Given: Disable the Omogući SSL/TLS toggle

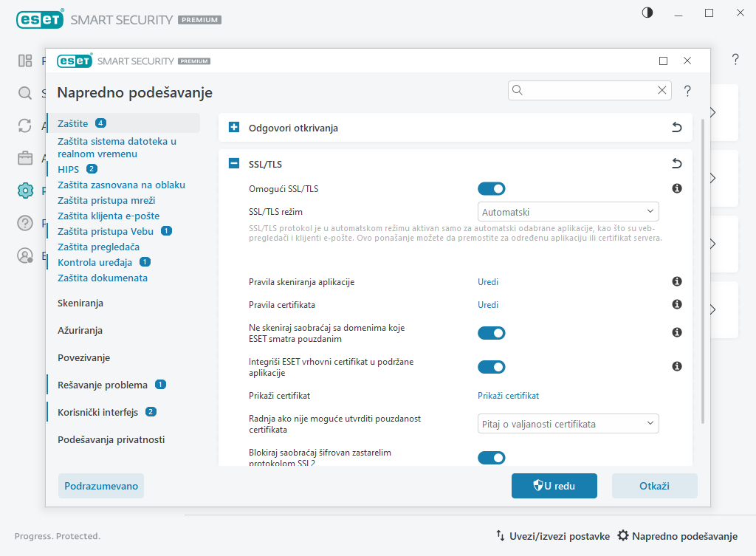Looking at the screenshot, I should pos(491,188).
